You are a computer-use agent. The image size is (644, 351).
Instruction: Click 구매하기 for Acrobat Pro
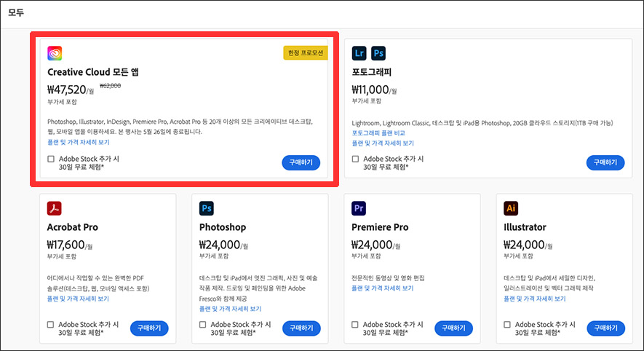pos(149,328)
